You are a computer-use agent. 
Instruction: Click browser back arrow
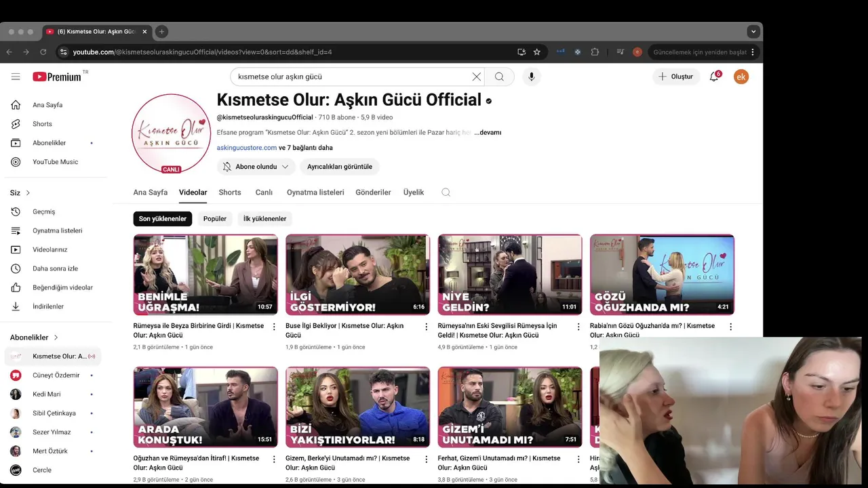tap(9, 52)
